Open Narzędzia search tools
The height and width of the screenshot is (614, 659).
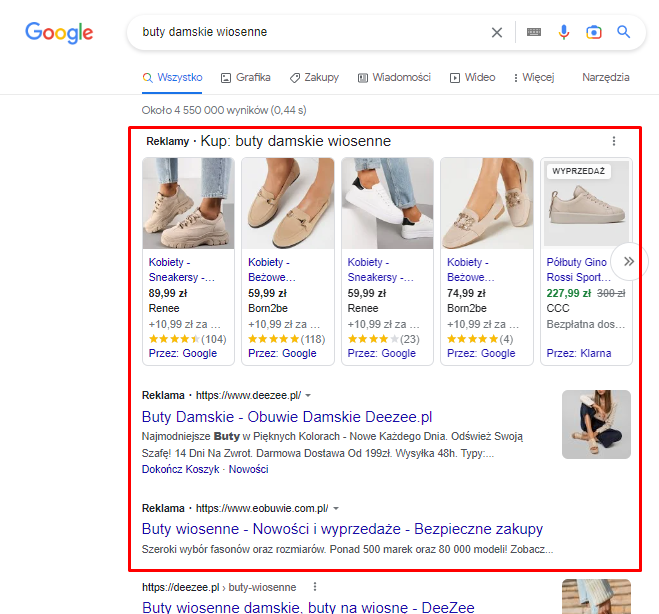pyautogui.click(x=606, y=78)
